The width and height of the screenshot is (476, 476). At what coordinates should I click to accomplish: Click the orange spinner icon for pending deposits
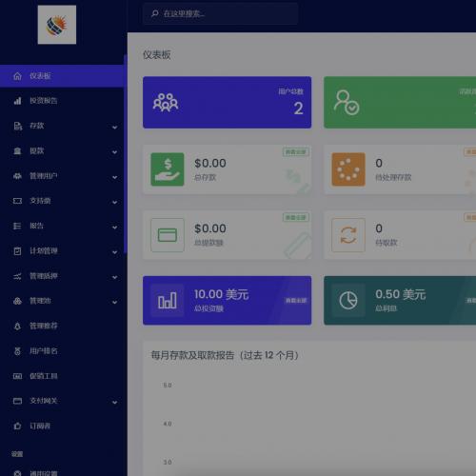pos(348,169)
